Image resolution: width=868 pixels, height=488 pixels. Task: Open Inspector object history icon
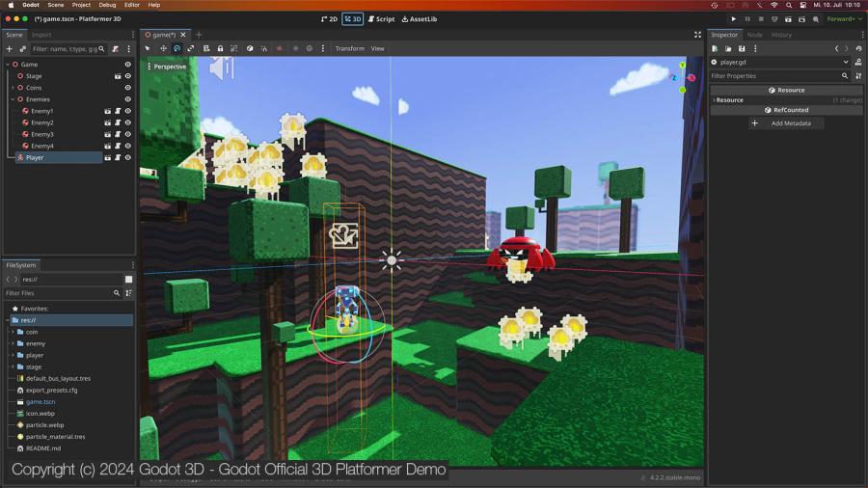(x=858, y=48)
